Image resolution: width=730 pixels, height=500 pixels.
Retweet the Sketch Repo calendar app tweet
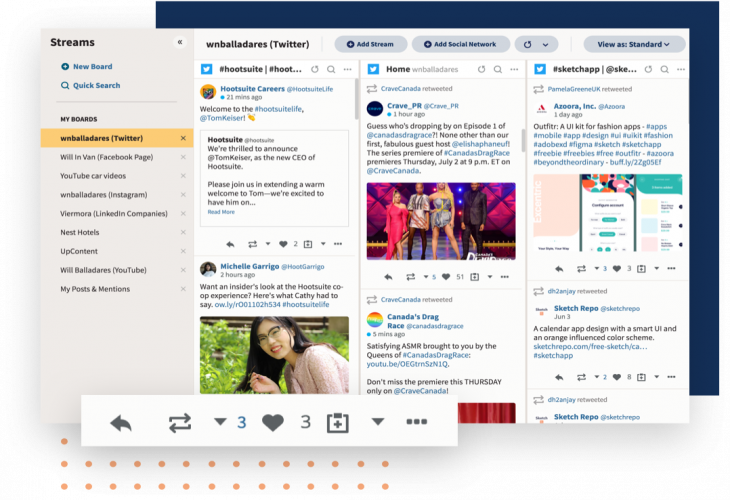click(581, 377)
